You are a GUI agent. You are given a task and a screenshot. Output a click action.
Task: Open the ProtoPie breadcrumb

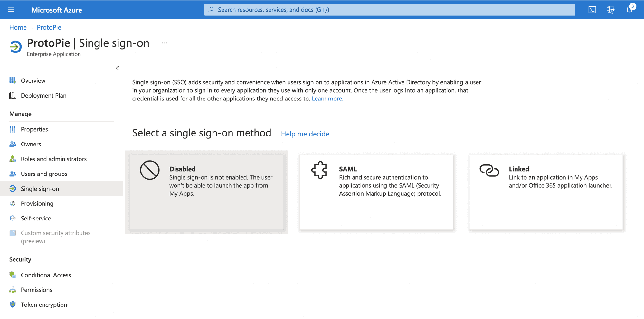coord(49,27)
